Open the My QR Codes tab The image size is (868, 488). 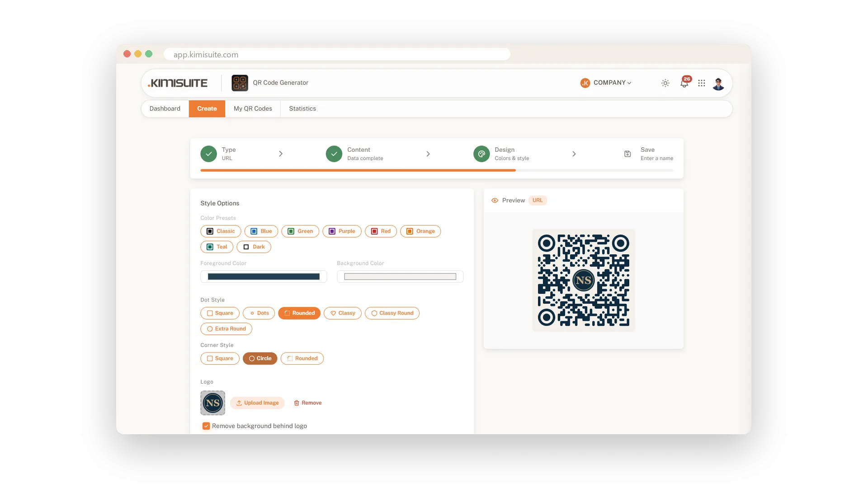coord(253,109)
